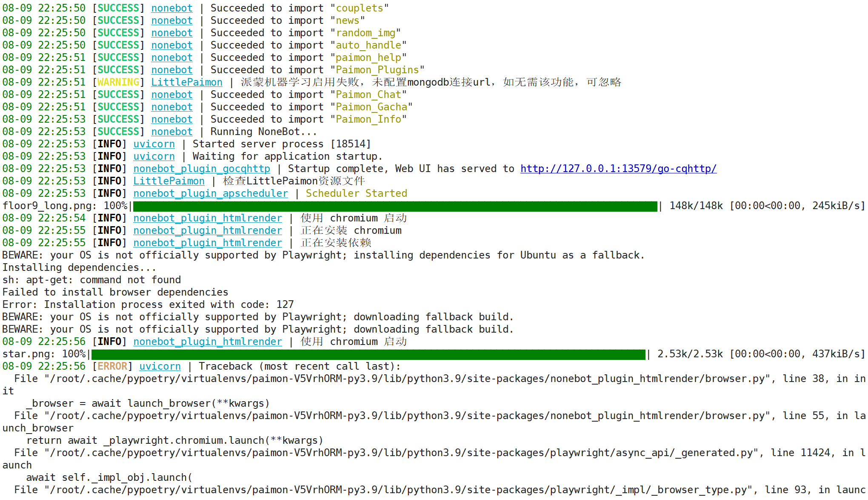This screenshot has width=868, height=500.
Task: Select the browser.py file path in traceback
Action: [383, 378]
